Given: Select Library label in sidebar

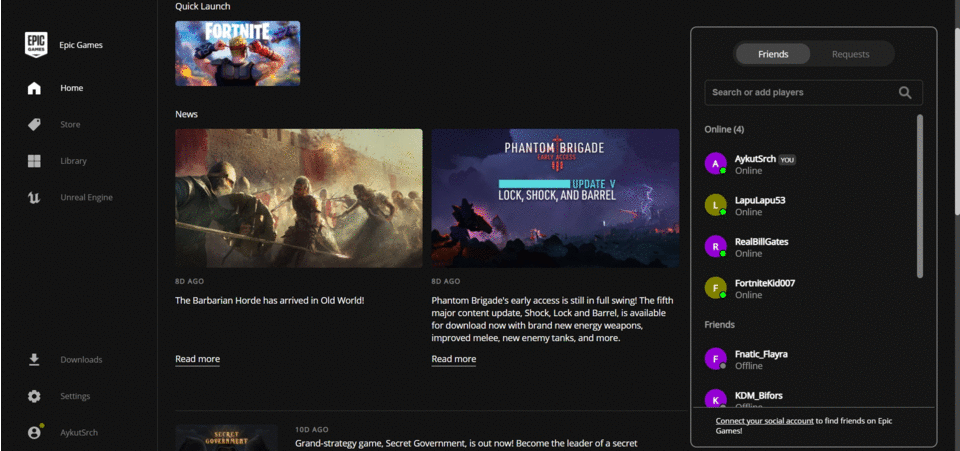Looking at the screenshot, I should point(73,161).
